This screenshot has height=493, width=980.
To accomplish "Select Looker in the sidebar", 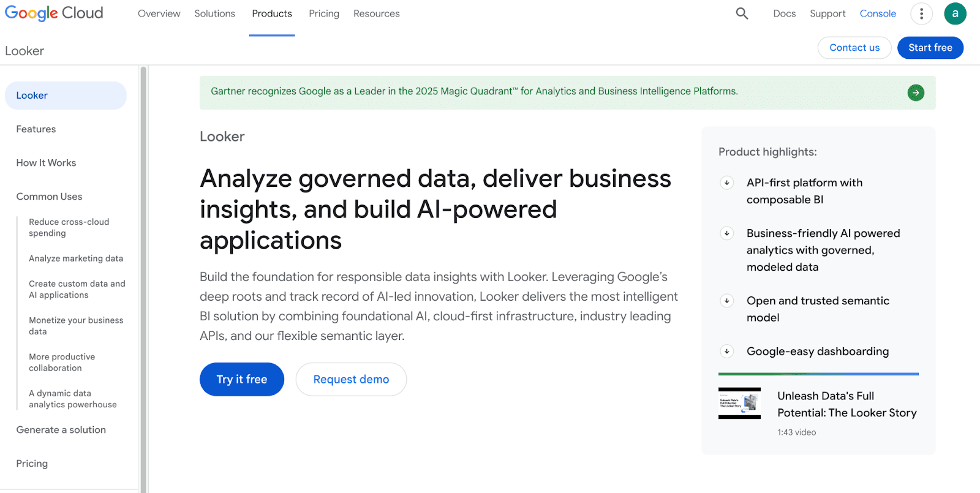I will [66, 96].
